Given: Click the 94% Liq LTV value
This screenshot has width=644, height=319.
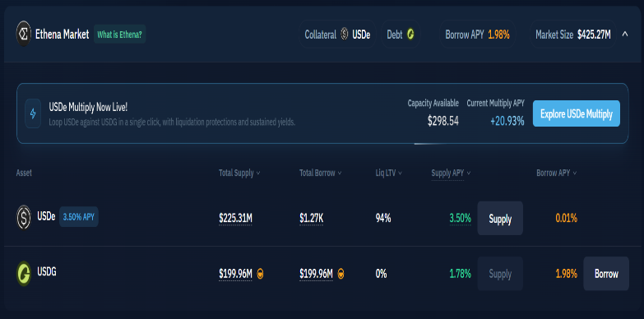Looking at the screenshot, I should point(383,219).
